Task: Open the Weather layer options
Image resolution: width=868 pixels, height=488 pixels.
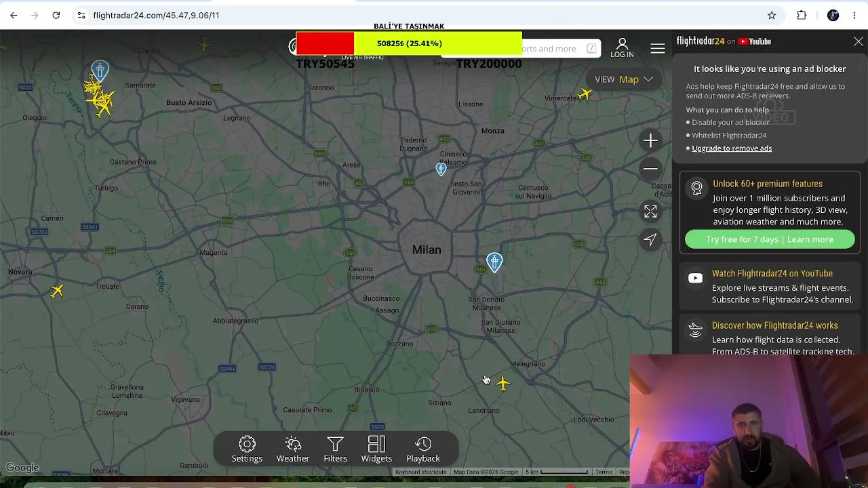Action: pos(293,449)
